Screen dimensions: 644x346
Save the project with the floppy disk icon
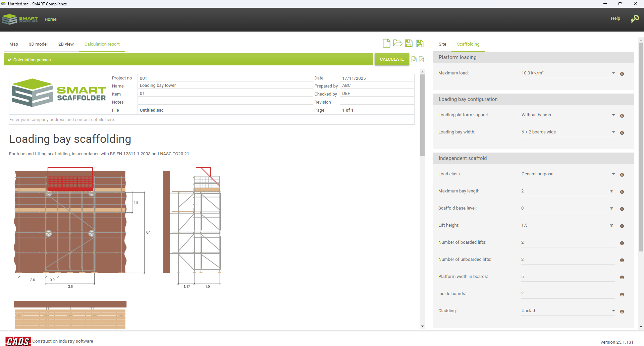(409, 43)
